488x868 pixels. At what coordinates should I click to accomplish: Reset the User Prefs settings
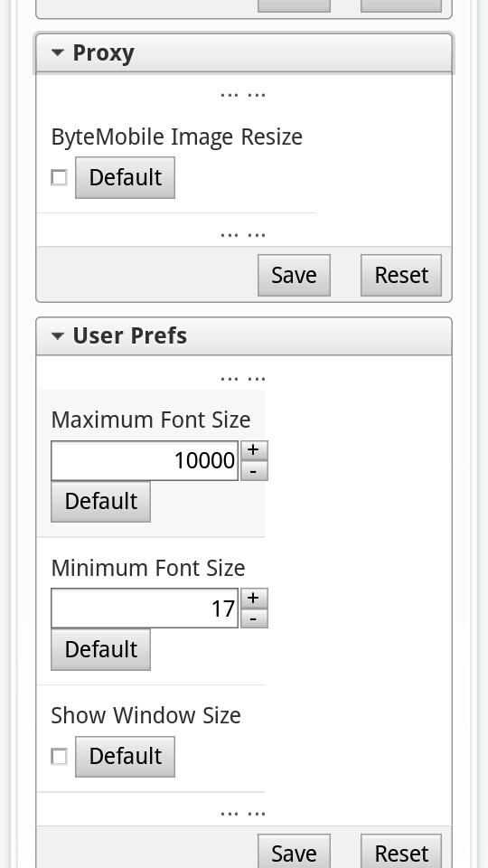(401, 853)
